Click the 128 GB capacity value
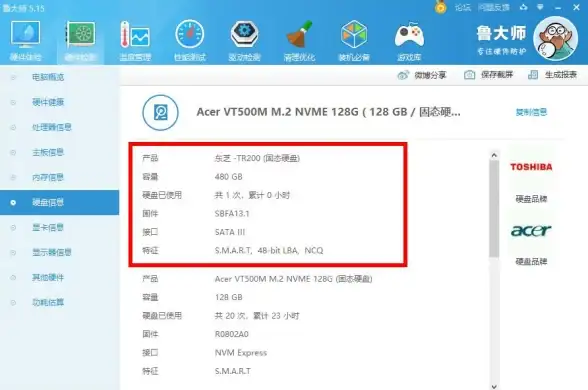The image size is (588, 390). [x=228, y=297]
